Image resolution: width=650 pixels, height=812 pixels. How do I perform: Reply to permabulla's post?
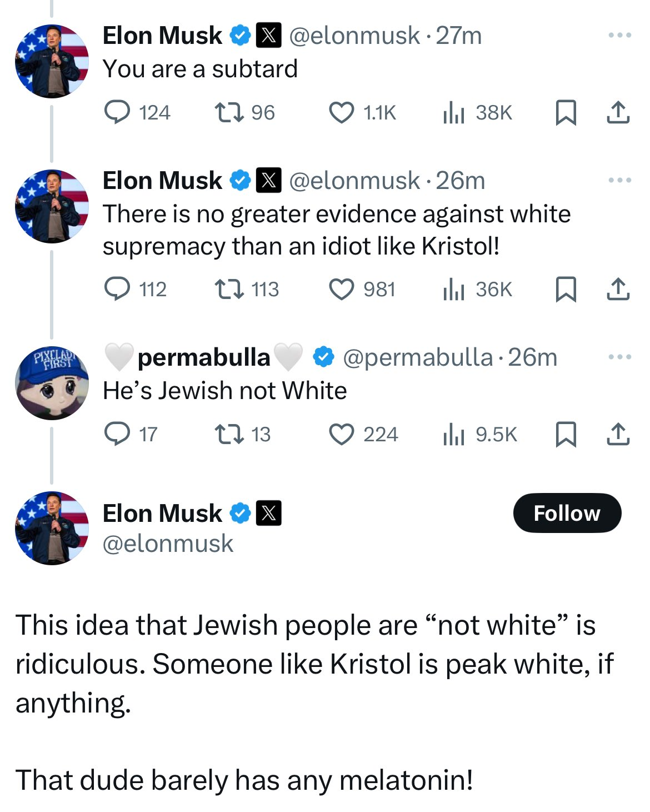(x=118, y=434)
